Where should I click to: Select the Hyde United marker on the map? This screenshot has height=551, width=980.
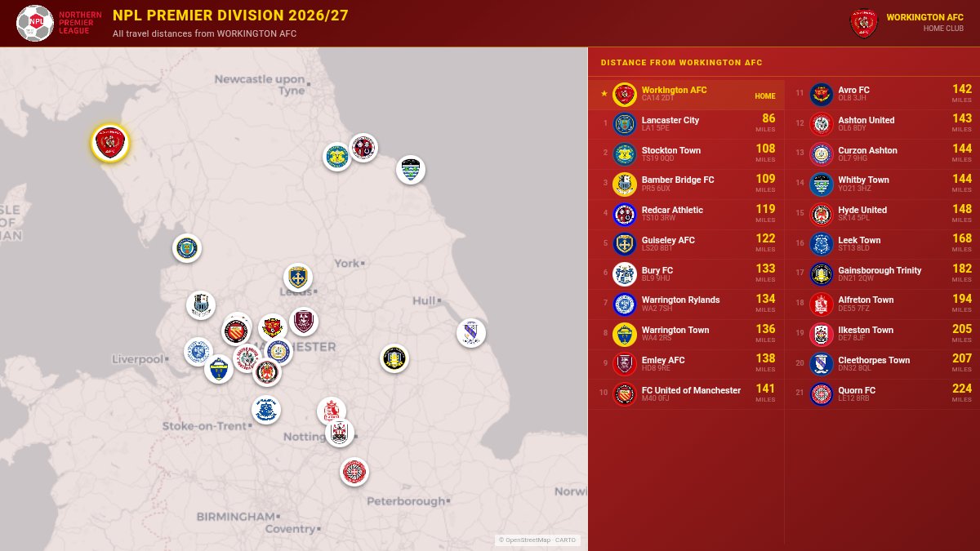pos(267,372)
